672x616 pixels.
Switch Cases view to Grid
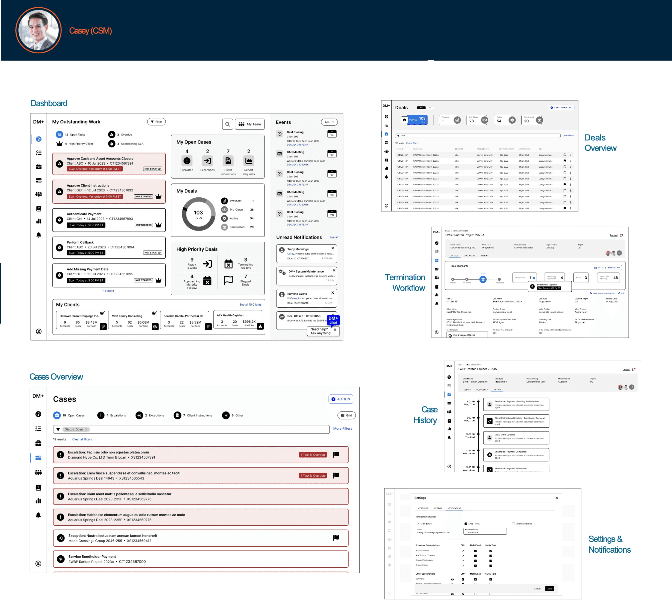(346, 415)
